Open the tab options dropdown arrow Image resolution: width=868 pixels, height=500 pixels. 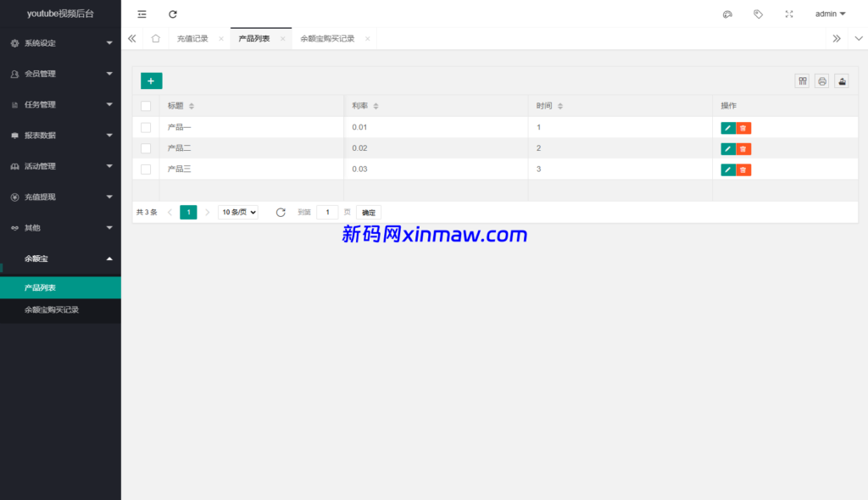click(859, 38)
